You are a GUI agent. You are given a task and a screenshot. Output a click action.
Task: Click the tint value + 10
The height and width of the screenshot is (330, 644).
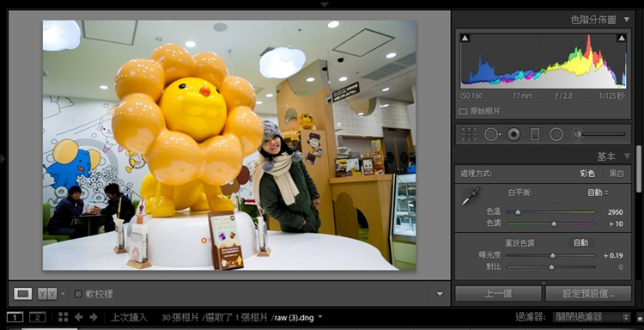[616, 224]
